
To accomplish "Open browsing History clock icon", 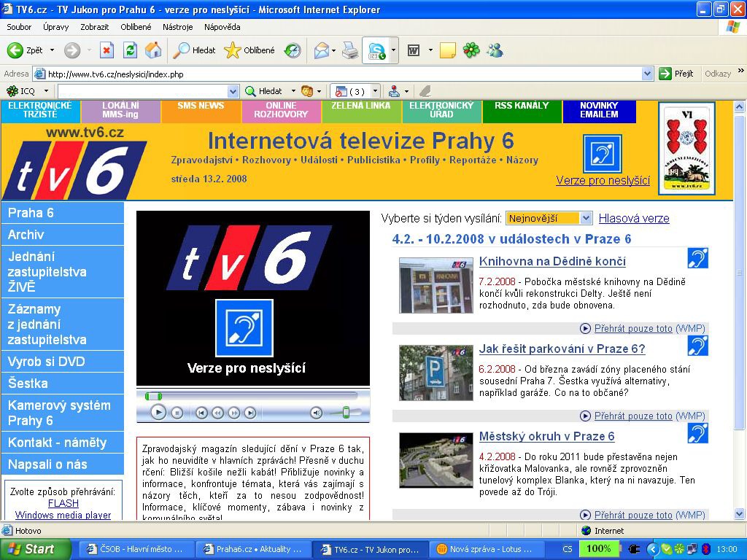I will point(293,50).
